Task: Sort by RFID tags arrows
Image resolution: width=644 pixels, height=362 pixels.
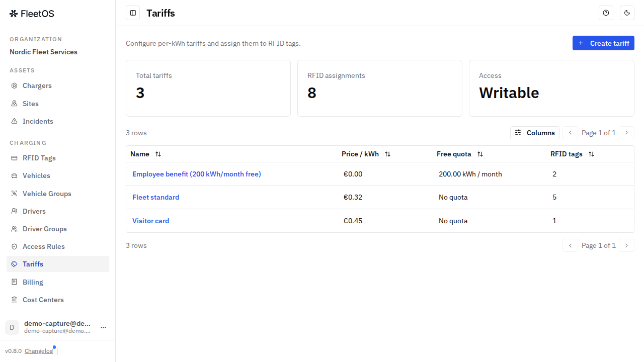Action: click(x=591, y=154)
